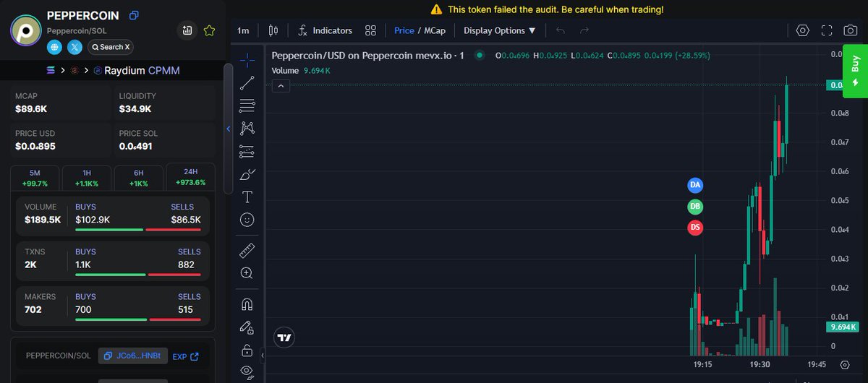Viewport: 868px width, 383px height.
Task: Click the Volume 9.694K legend
Action: point(301,70)
